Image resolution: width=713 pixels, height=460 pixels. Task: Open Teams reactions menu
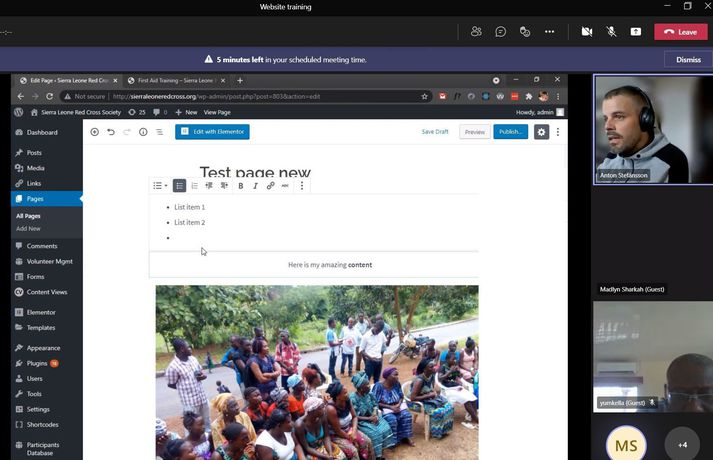pyautogui.click(x=525, y=31)
